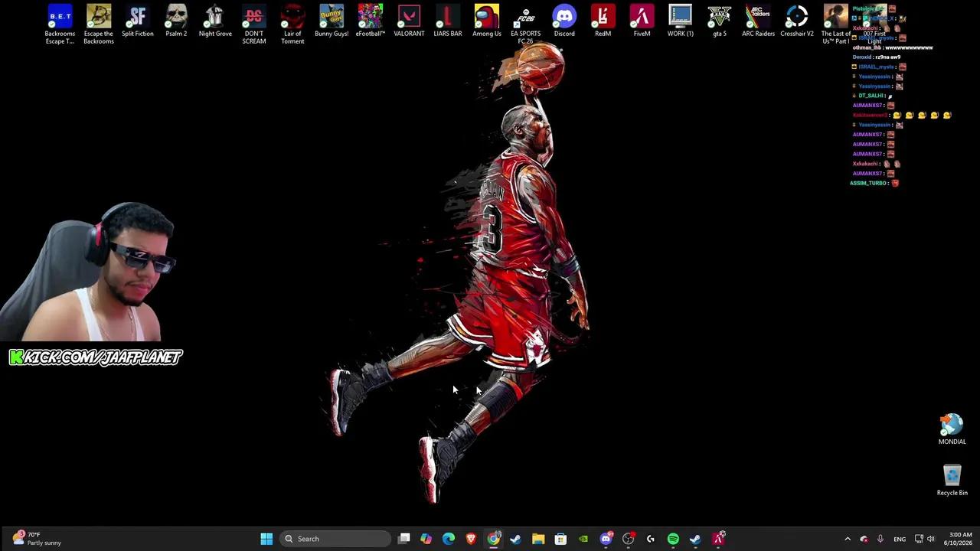
Task: Open Backrooms Escape Together desktop shortcut
Action: [x=60, y=24]
